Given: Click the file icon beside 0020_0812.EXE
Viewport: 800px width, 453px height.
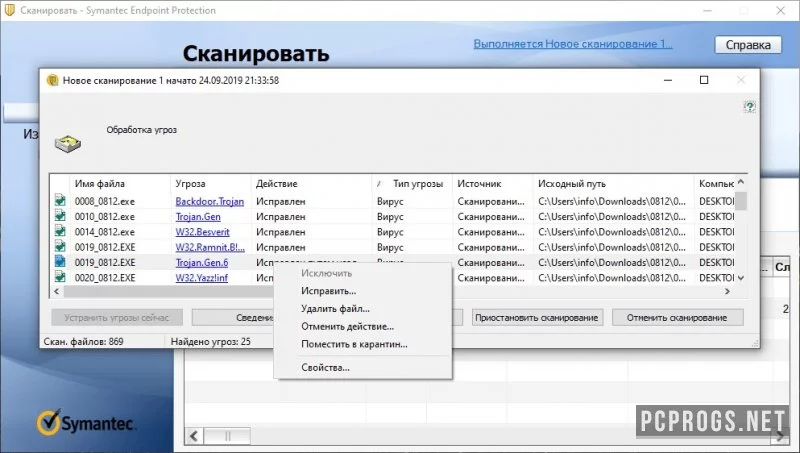Looking at the screenshot, I should 60,276.
